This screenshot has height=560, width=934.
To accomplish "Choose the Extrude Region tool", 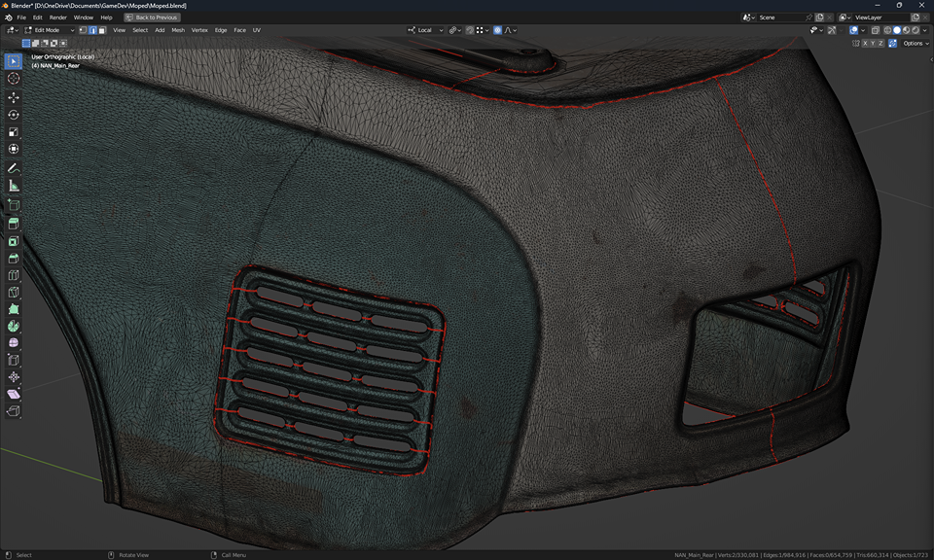I will click(14, 224).
